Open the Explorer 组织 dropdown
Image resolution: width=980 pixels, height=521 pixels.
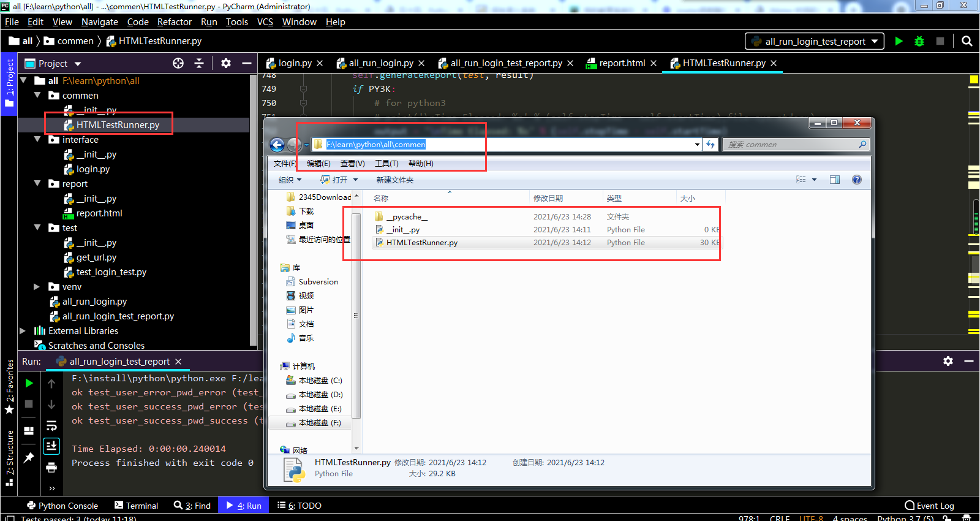[290, 180]
